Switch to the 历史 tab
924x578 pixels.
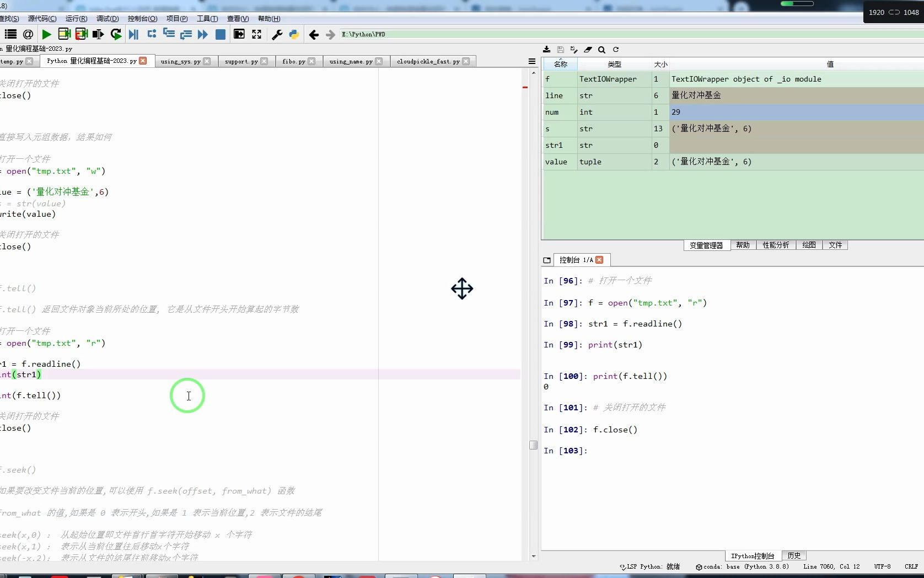click(794, 555)
